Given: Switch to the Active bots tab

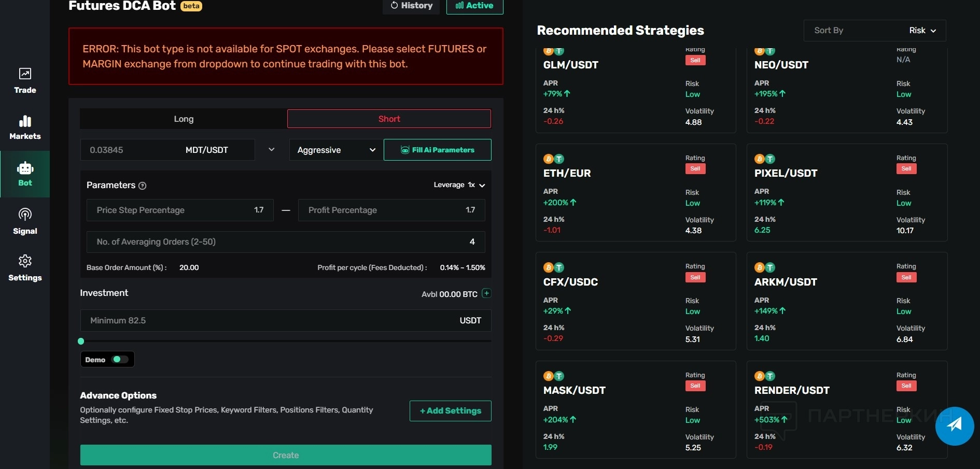Looking at the screenshot, I should coord(474,6).
